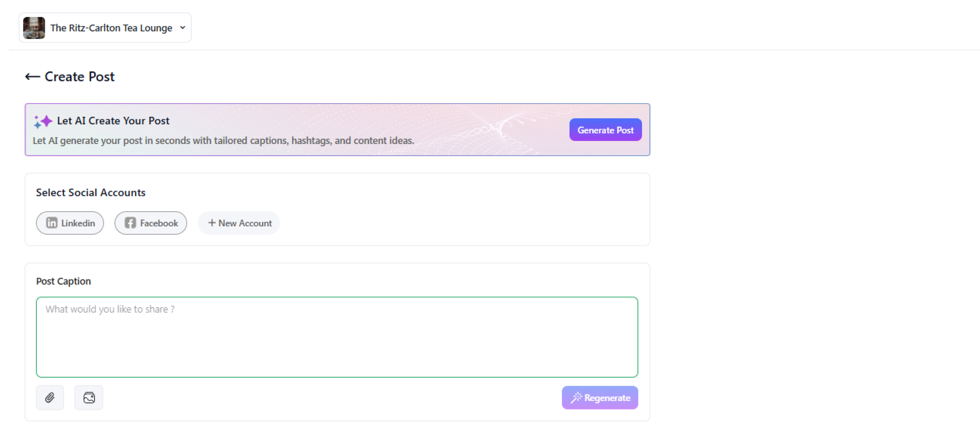Click the Select Social Accounts heading
The image size is (980, 433).
click(x=91, y=193)
